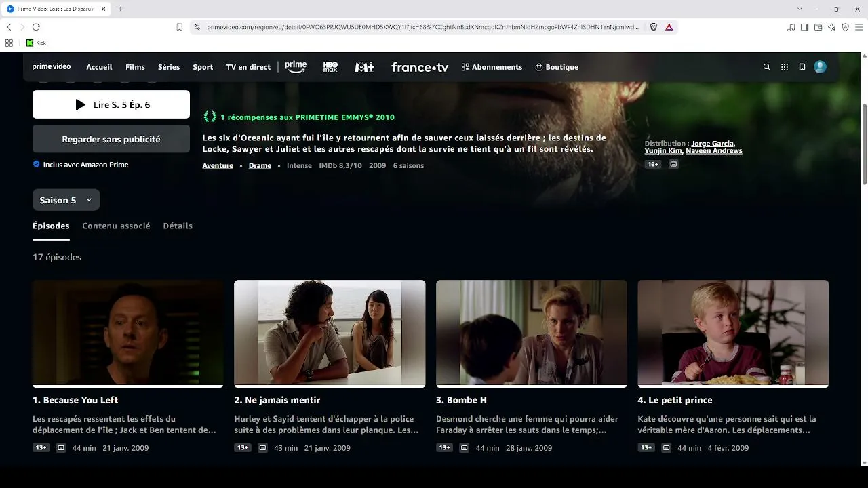Open the Séries menu
Viewport: 868px width, 488px height.
(169, 67)
